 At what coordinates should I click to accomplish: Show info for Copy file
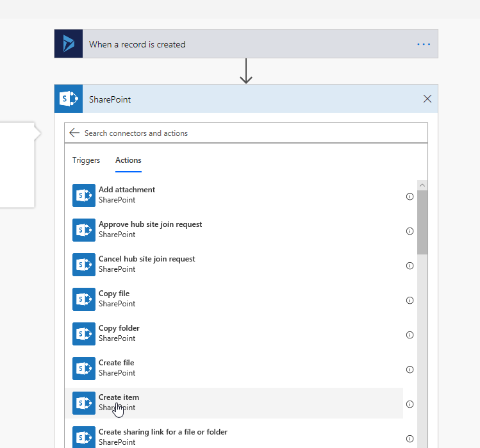410,300
